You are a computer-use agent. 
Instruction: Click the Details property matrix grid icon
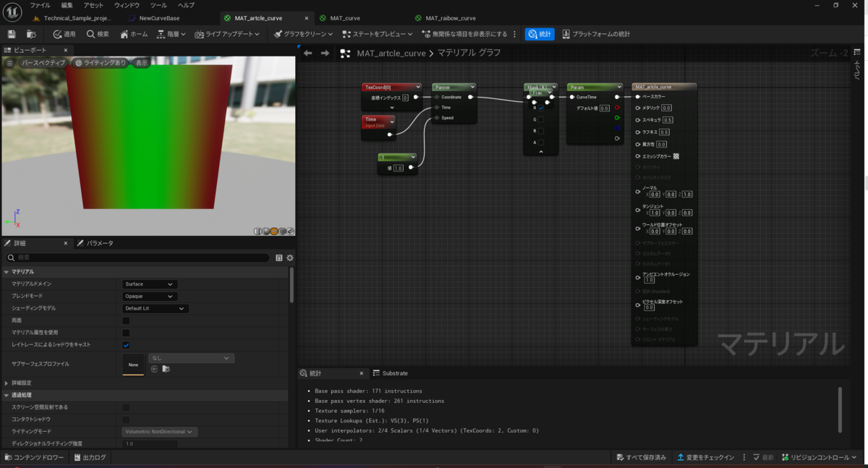click(279, 258)
